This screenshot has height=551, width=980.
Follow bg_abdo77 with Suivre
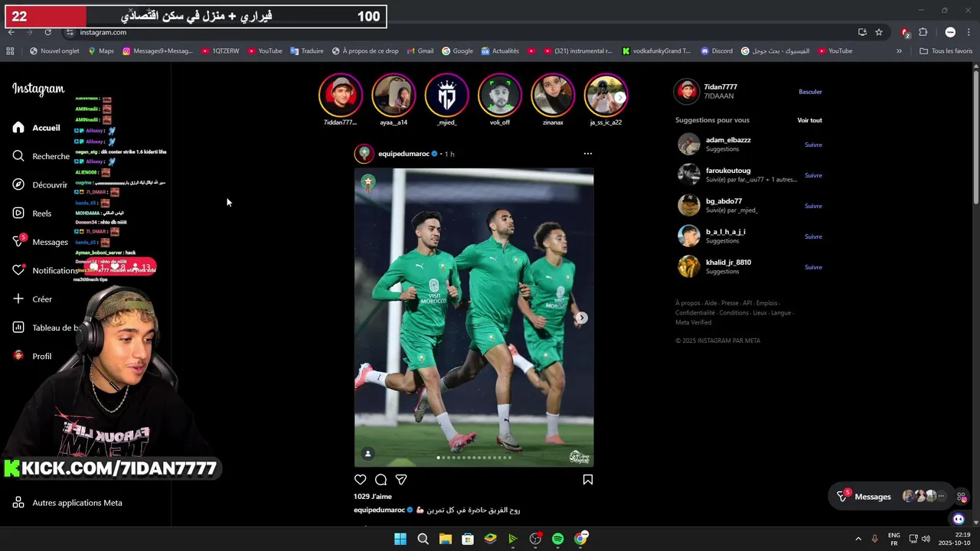(813, 206)
